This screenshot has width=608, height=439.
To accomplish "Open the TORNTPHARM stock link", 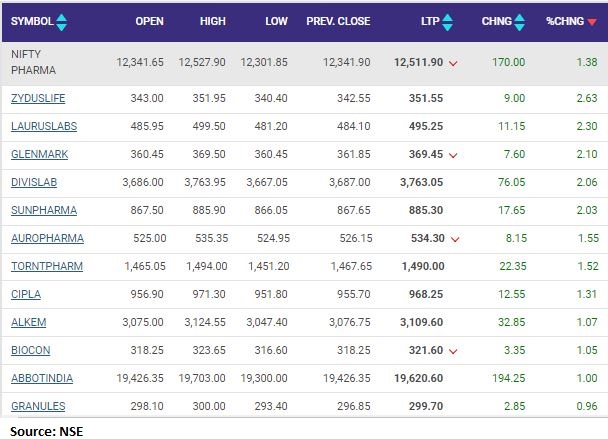I will coord(47,266).
